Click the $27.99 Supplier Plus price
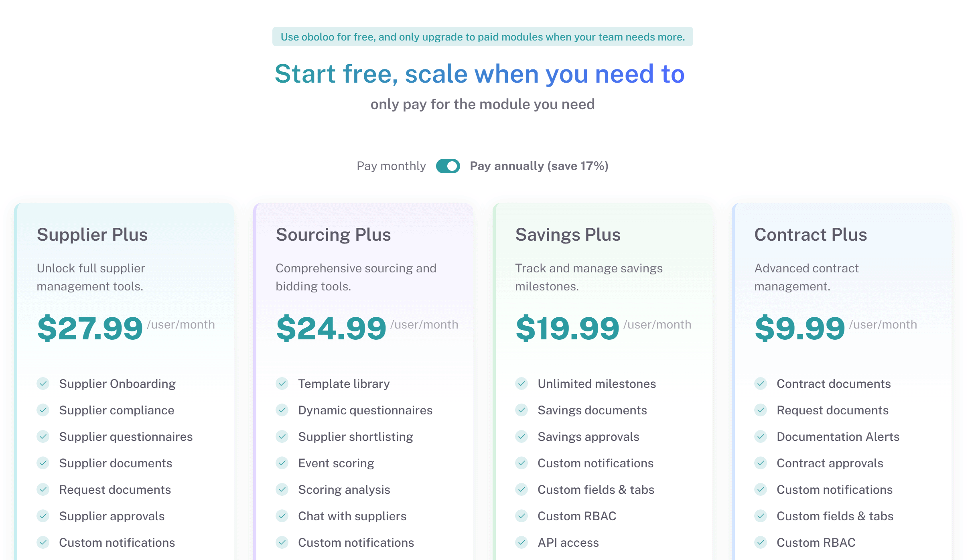The image size is (978, 560). coord(90,329)
